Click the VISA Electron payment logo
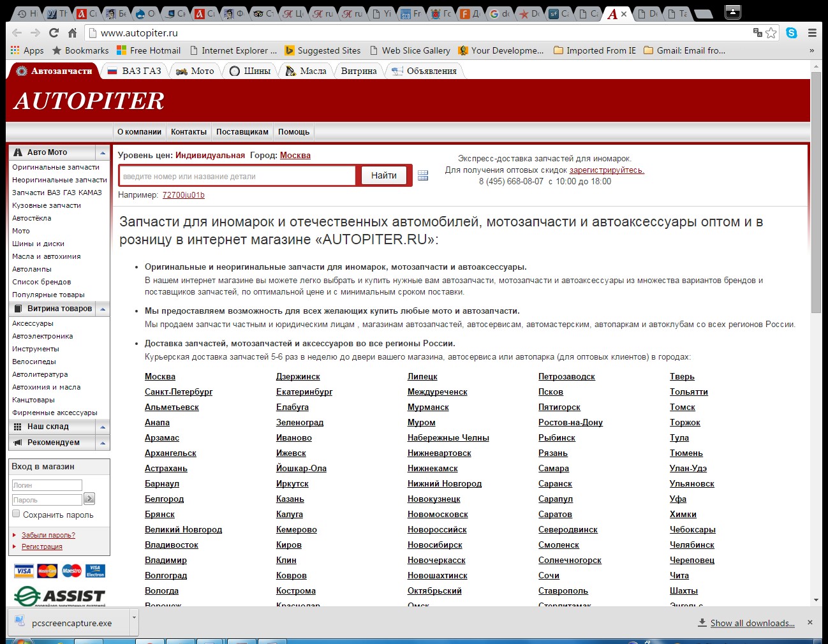The image size is (828, 644). [x=95, y=571]
